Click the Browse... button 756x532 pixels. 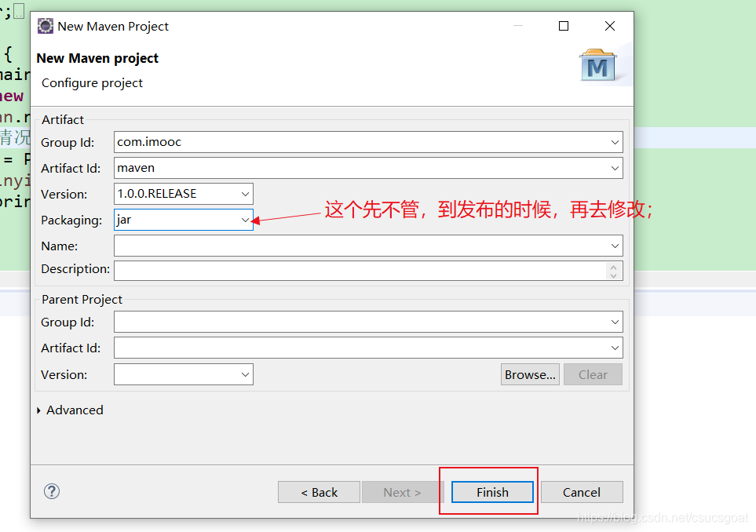pos(530,374)
